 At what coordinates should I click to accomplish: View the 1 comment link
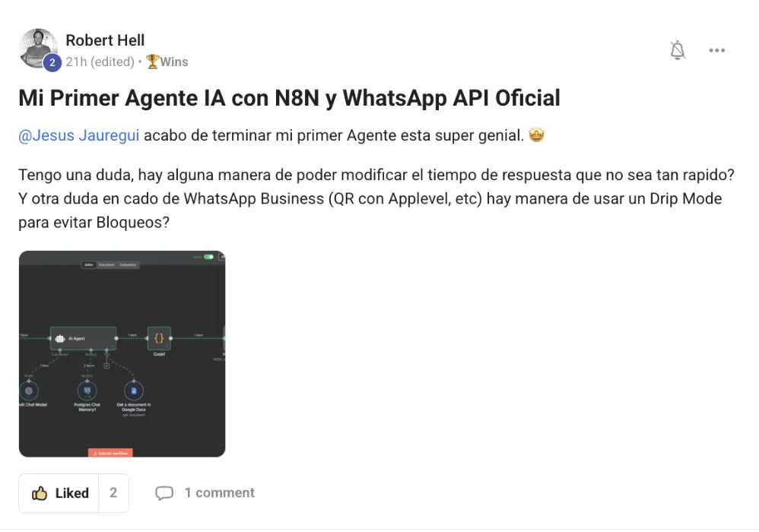[219, 492]
